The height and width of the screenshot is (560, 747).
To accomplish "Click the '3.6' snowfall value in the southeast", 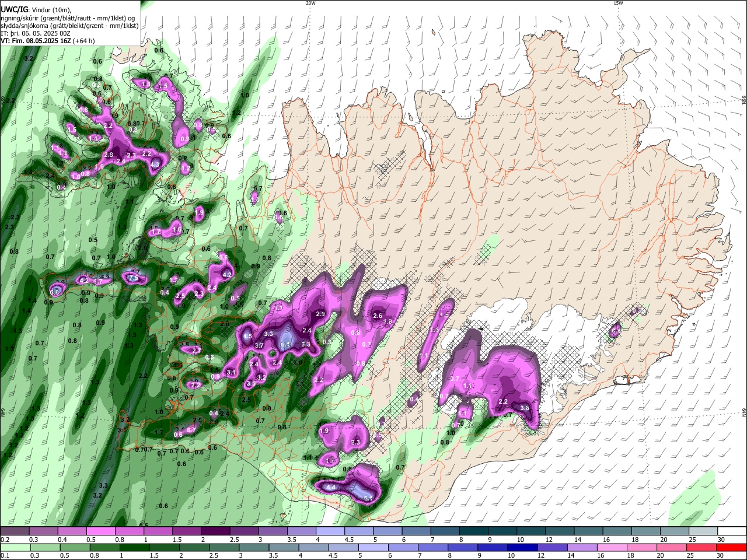I will pos(525,408).
